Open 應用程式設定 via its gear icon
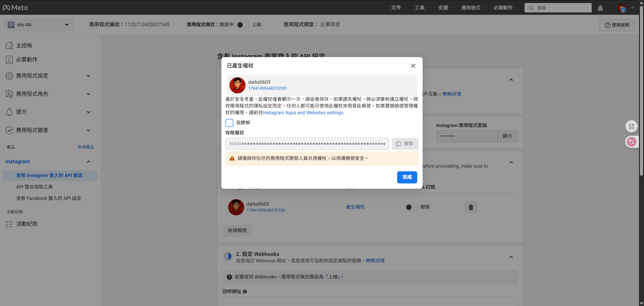Screen dimensions: 644x306 9,76
